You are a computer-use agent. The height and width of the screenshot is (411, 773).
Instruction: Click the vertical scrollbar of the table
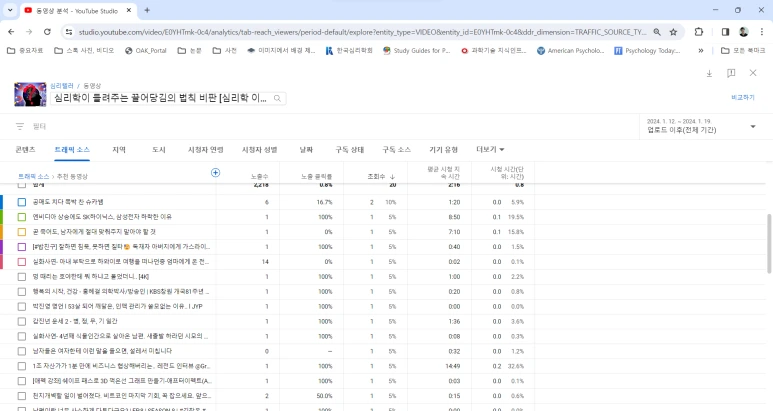pyautogui.click(x=769, y=243)
